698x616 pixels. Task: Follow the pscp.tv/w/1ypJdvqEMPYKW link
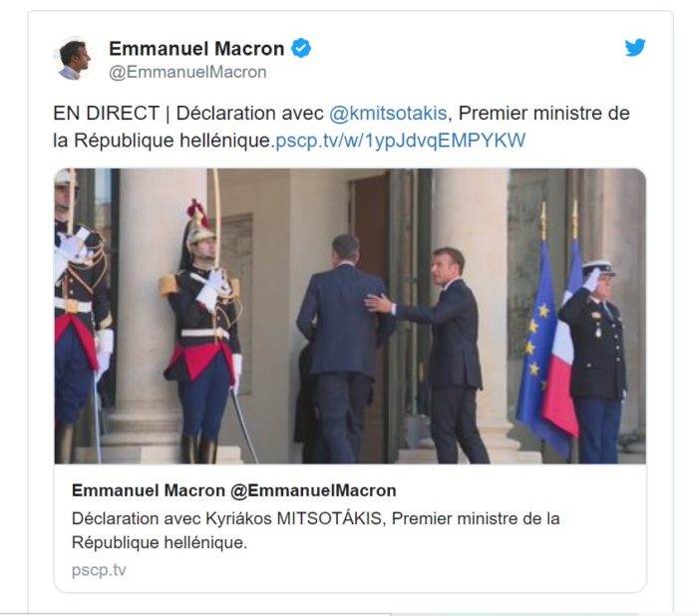click(401, 141)
